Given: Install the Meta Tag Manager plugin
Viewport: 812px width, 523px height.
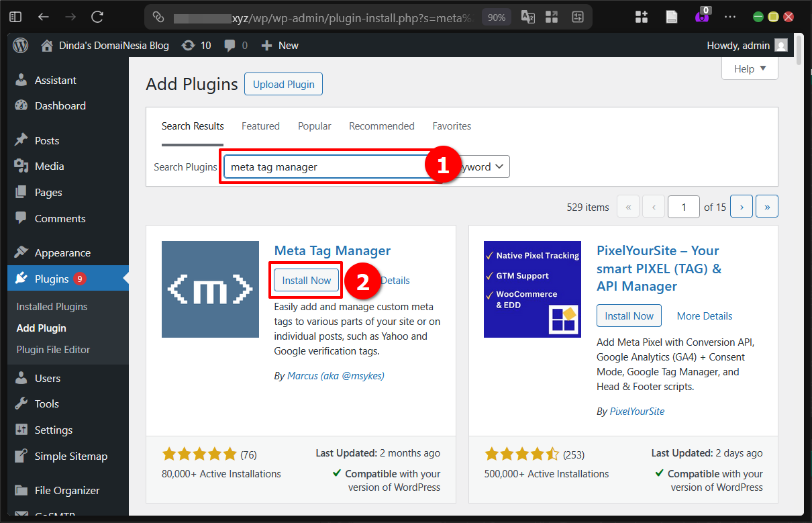Looking at the screenshot, I should pos(305,280).
